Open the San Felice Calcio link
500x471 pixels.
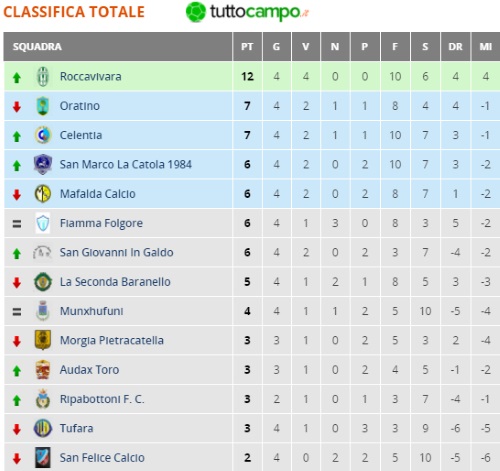[x=102, y=458]
